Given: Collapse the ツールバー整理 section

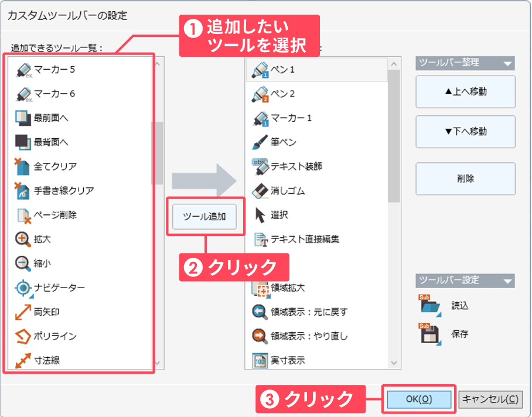Looking at the screenshot, I should [x=507, y=63].
